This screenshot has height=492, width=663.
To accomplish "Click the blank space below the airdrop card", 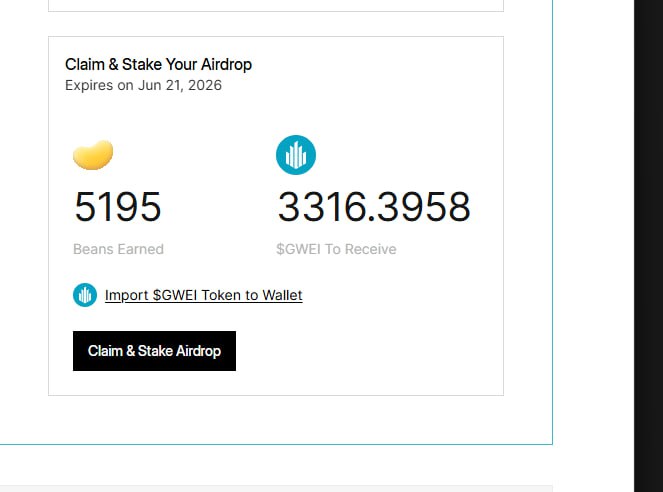I will coord(275,420).
